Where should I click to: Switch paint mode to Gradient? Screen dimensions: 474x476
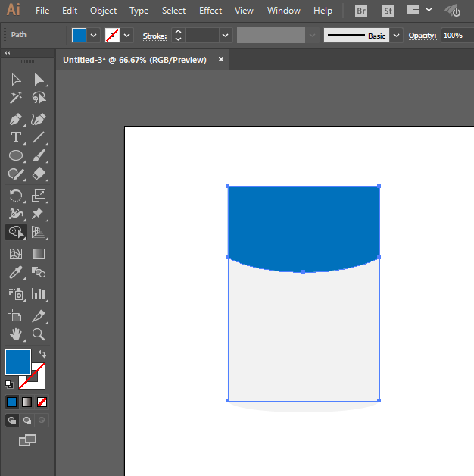[x=27, y=402]
